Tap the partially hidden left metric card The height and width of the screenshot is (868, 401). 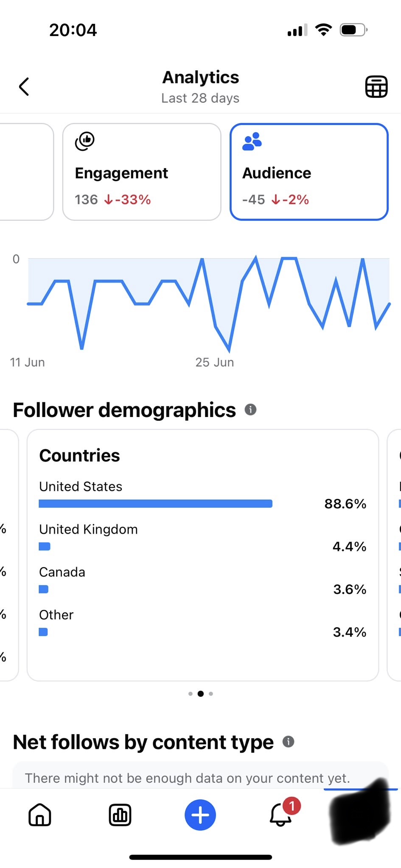coord(26,172)
